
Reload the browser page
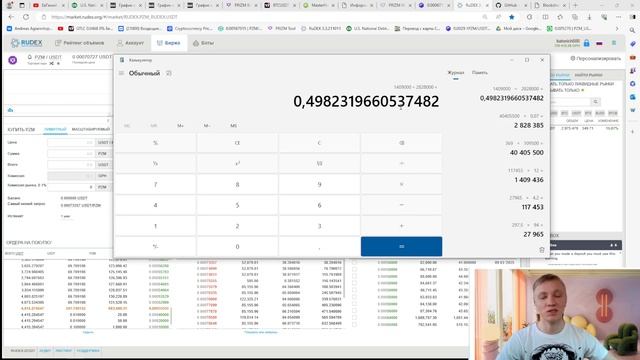[26, 17]
